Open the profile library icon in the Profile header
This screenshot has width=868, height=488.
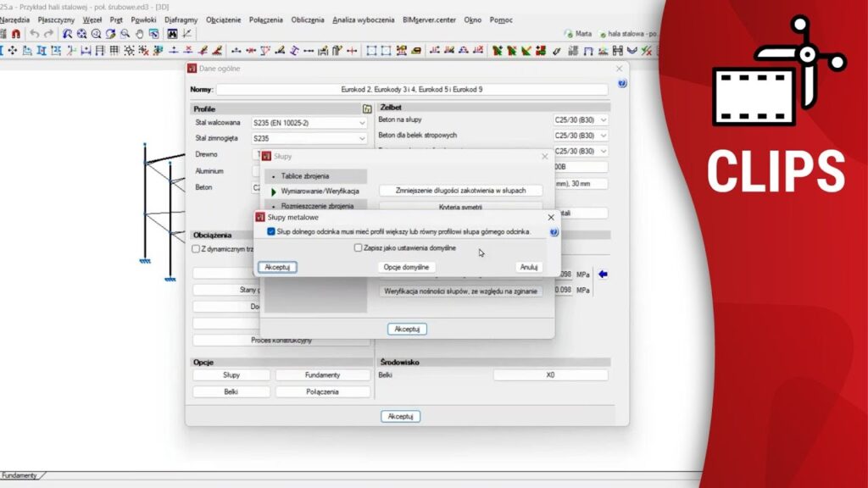click(367, 109)
